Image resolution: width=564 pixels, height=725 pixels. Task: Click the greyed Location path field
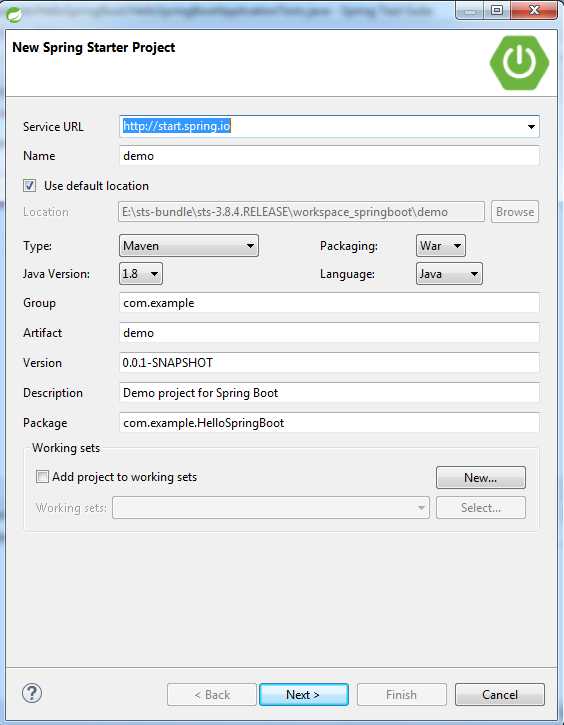tap(301, 212)
